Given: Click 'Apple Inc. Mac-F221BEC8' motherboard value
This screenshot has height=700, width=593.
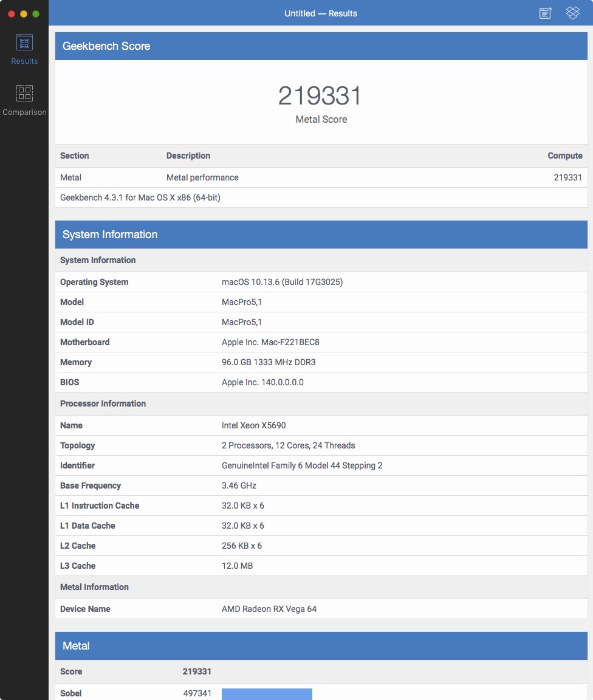Looking at the screenshot, I should (x=270, y=343).
